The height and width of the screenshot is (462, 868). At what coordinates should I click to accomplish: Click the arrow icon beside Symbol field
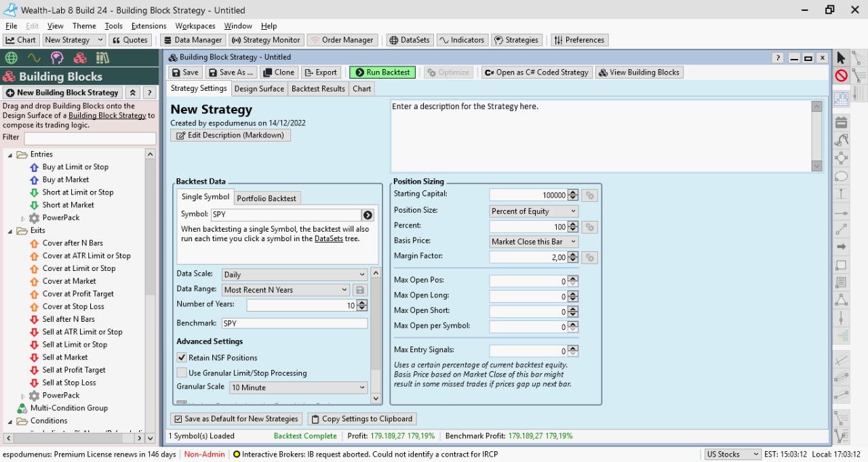368,215
